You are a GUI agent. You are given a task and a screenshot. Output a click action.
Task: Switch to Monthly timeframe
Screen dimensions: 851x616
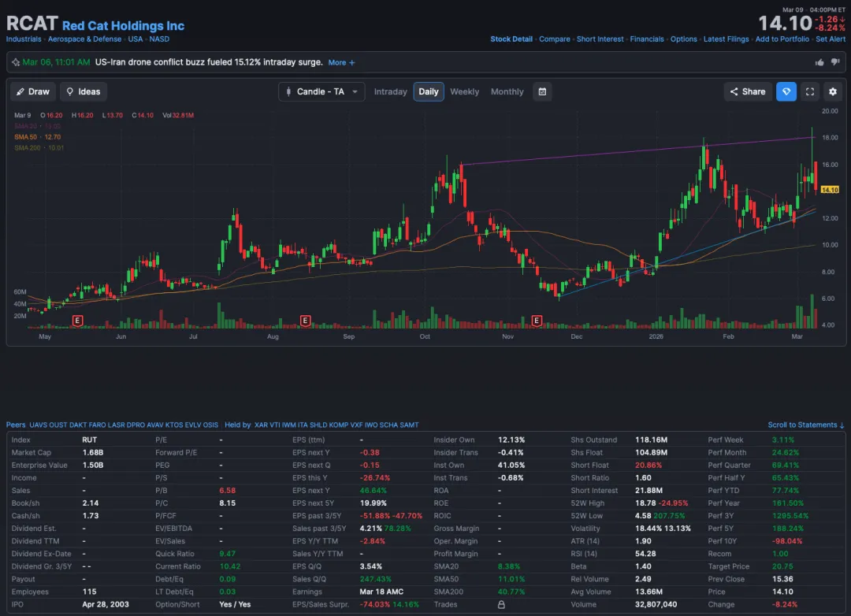tap(507, 91)
